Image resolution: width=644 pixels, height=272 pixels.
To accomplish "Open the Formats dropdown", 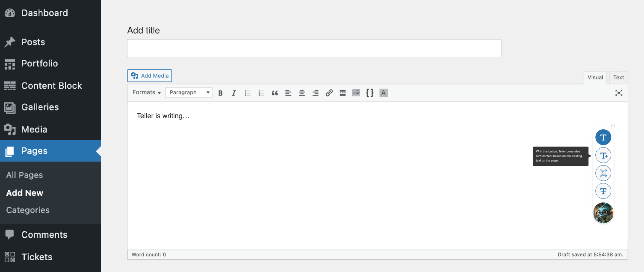I will coord(146,92).
